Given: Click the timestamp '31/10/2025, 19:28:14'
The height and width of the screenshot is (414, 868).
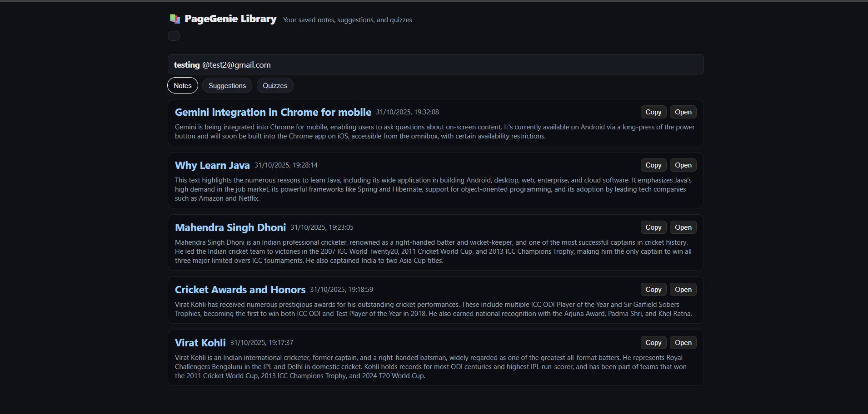Looking at the screenshot, I should pos(286,165).
